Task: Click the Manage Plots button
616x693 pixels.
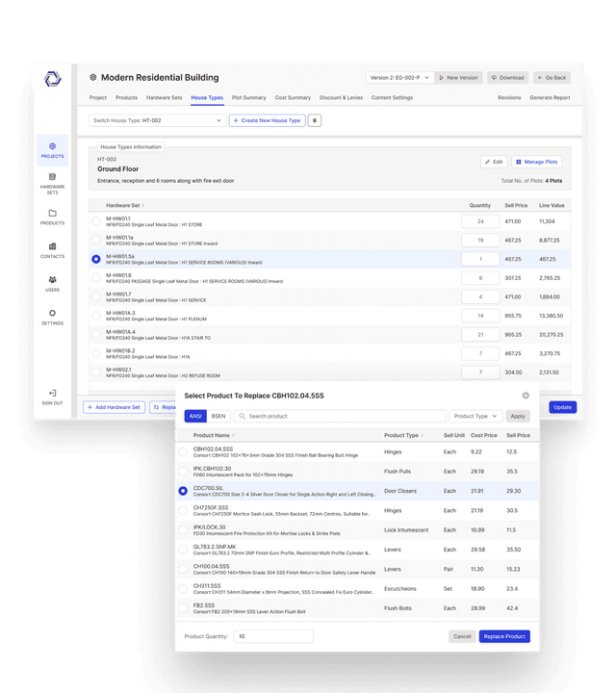Action: [x=536, y=162]
